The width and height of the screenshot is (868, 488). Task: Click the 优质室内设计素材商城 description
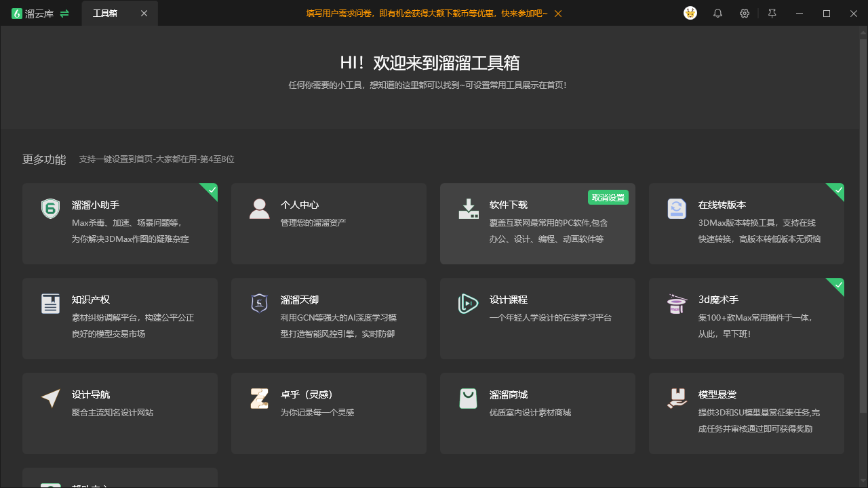point(530,412)
